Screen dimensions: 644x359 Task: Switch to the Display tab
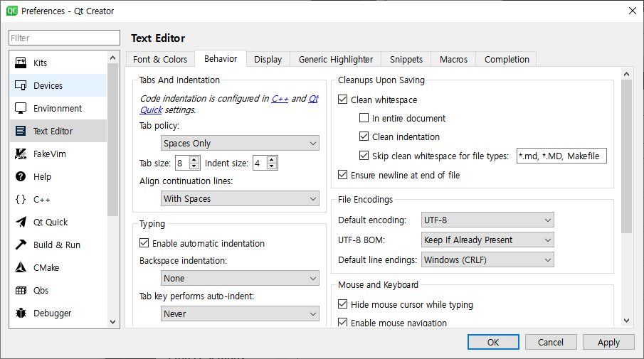click(268, 60)
